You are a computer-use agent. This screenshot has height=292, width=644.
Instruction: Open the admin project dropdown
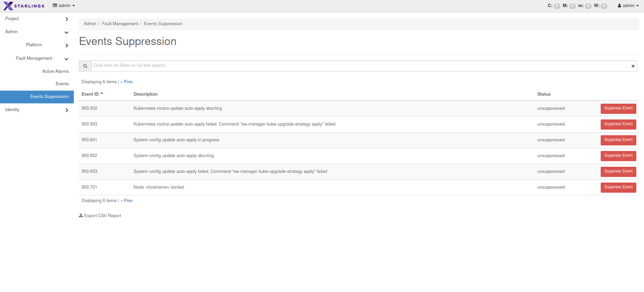[64, 6]
